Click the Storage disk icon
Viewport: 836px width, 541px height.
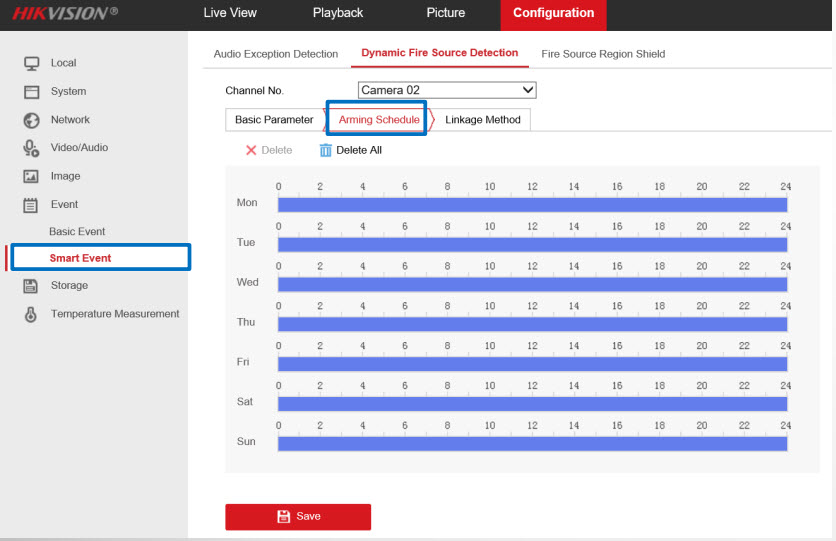[x=31, y=286]
